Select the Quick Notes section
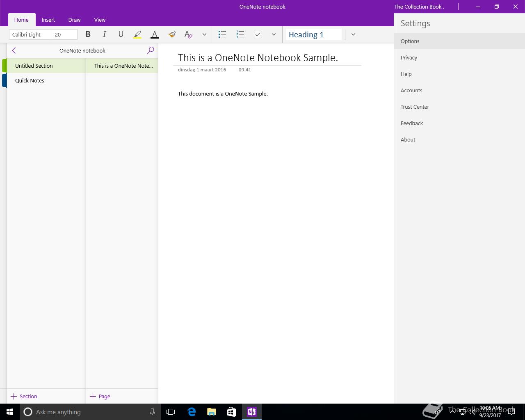The image size is (525, 420). (x=46, y=80)
